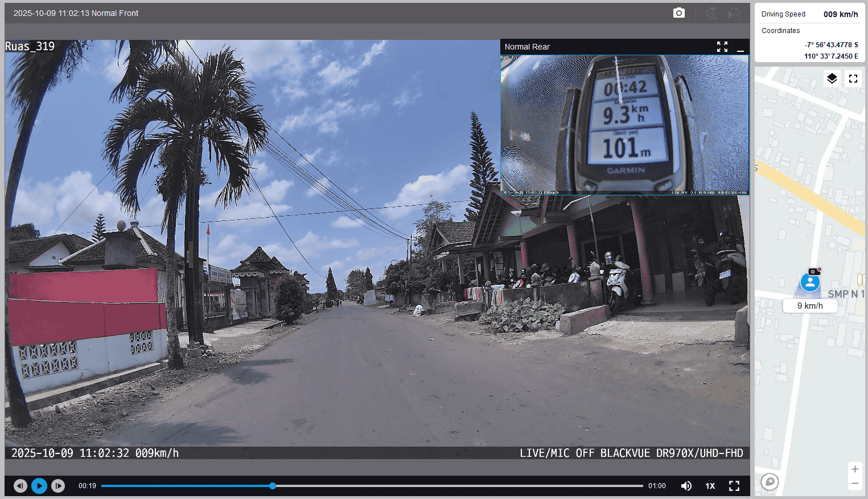Viewport: 868px width, 499px height.
Task: Minimize the Normal Rear picture-in-picture
Action: 741,47
